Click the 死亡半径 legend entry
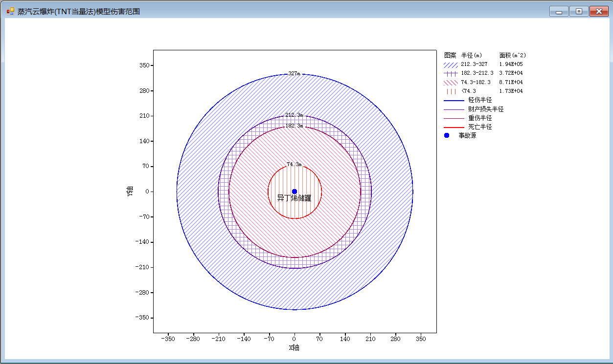Image resolution: width=613 pixels, height=364 pixels. click(x=480, y=127)
